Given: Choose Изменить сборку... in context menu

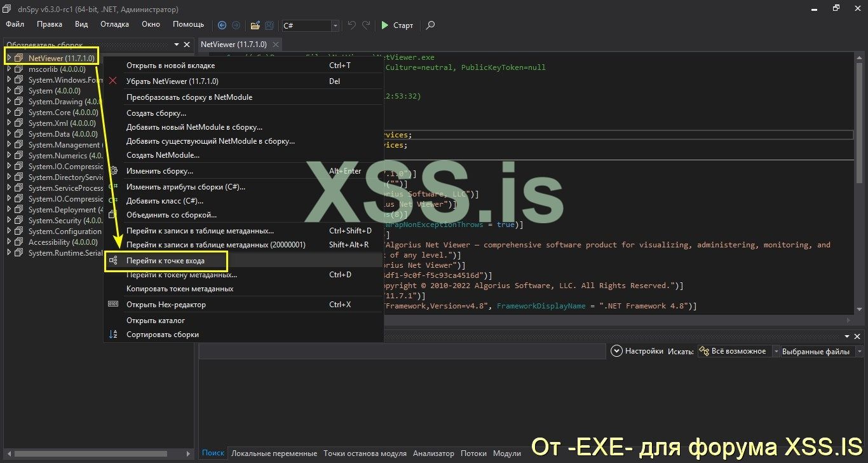Looking at the screenshot, I should tap(243, 171).
